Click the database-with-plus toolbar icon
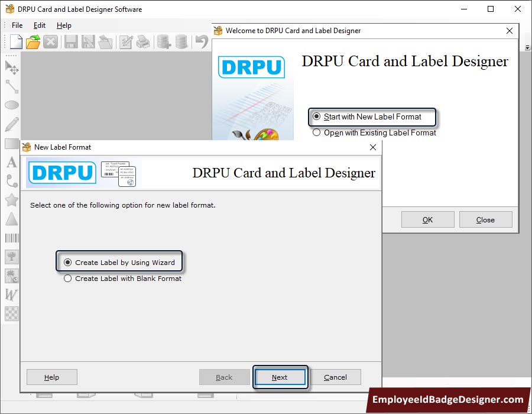This screenshot has width=532, height=414. [x=164, y=42]
